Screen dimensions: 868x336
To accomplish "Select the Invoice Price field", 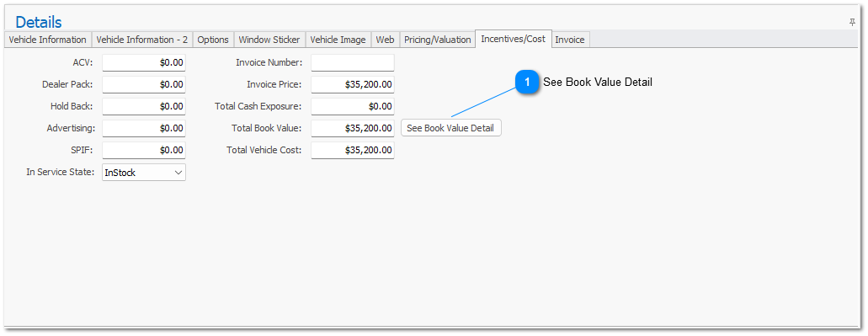I will tap(353, 84).
